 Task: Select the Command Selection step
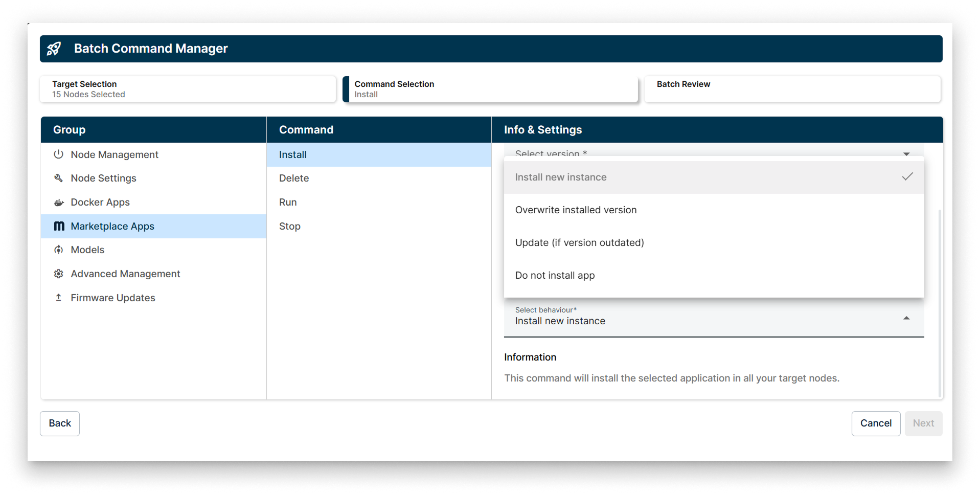tap(490, 89)
